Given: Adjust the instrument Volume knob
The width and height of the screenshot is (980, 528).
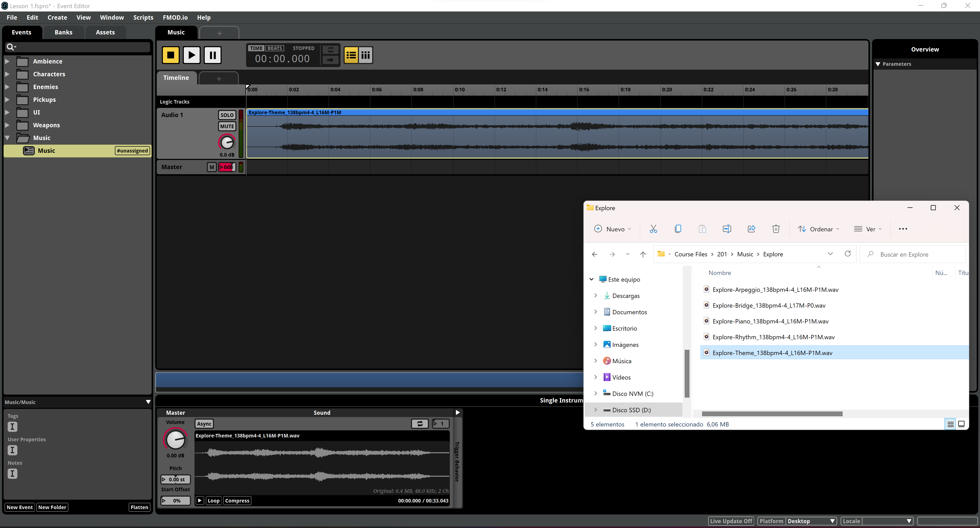Looking at the screenshot, I should click(x=175, y=439).
